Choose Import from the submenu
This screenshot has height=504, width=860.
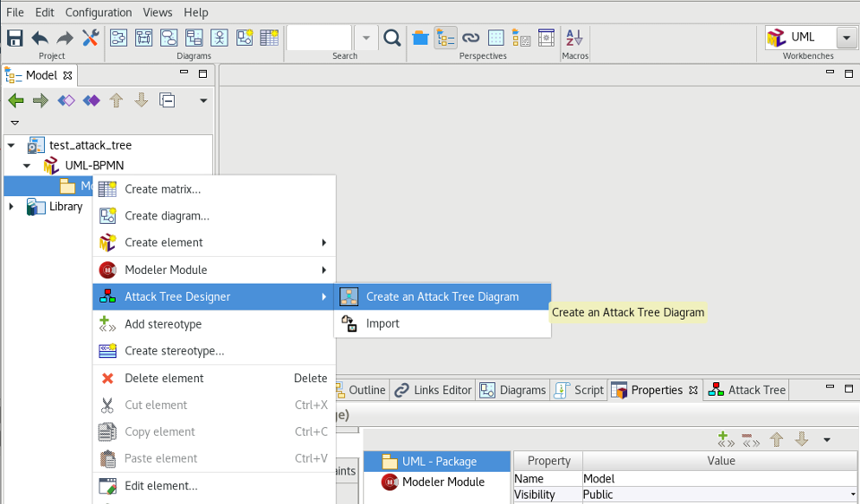(383, 324)
